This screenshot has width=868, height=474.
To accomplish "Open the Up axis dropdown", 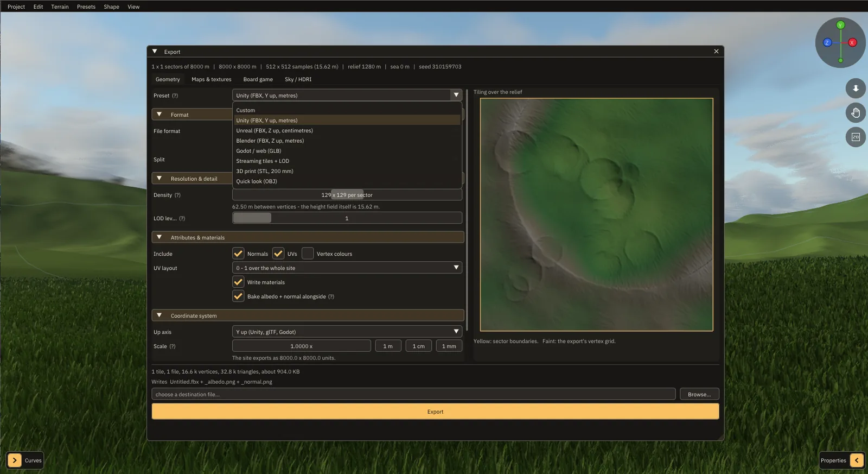I will pos(347,332).
